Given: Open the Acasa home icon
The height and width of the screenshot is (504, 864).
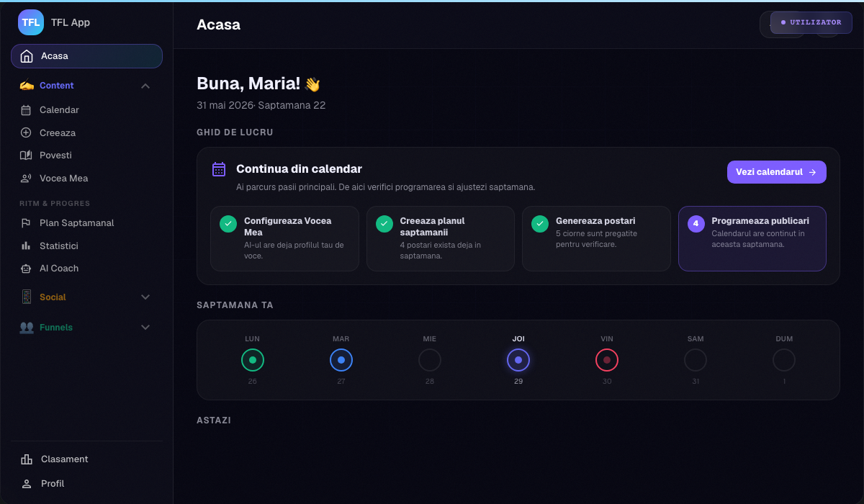Looking at the screenshot, I should (27, 56).
